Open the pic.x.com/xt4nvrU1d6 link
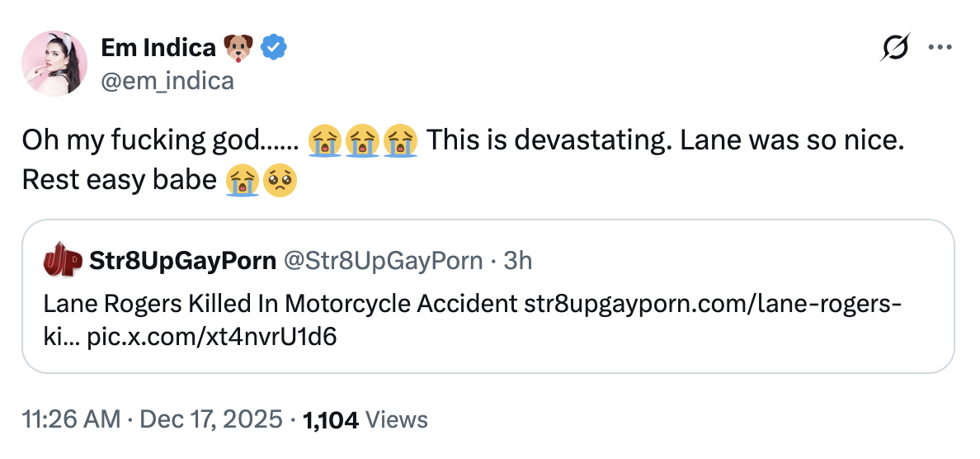This screenshot has width=980, height=459. pos(212,337)
